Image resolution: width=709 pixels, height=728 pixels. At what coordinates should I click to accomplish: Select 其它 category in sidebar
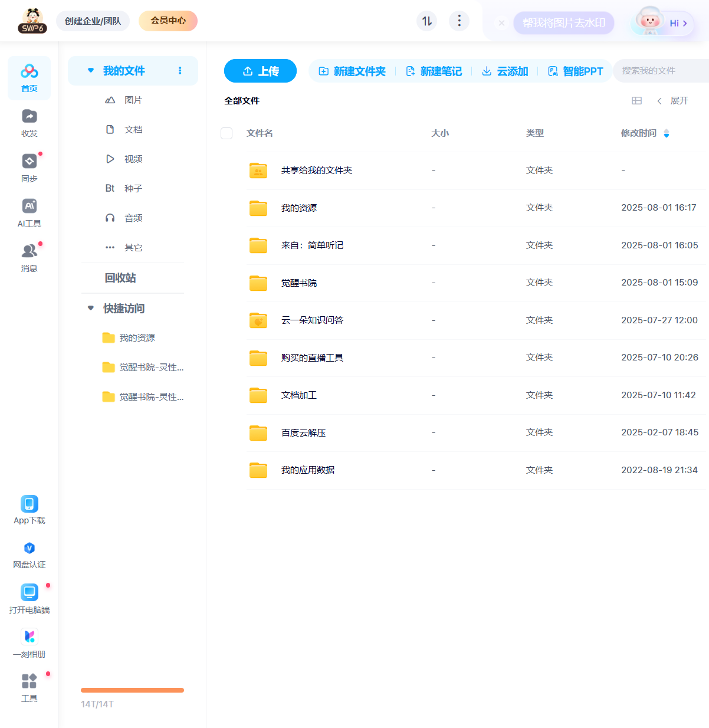[x=133, y=248]
